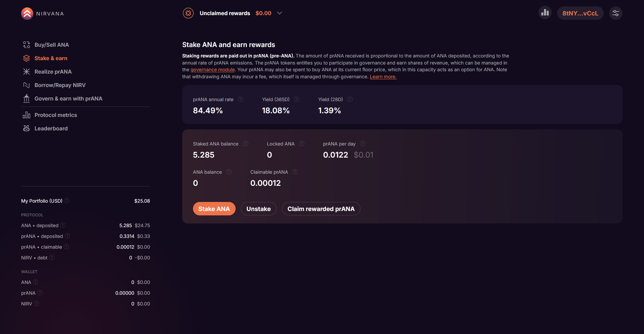
Task: Open the 8tNY...vCcL wallet menu
Action: coord(580,13)
